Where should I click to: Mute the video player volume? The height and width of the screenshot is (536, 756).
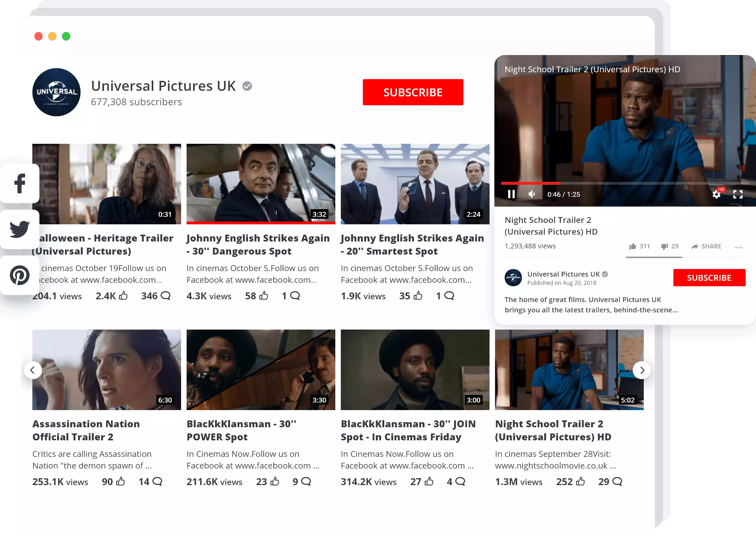click(x=532, y=194)
